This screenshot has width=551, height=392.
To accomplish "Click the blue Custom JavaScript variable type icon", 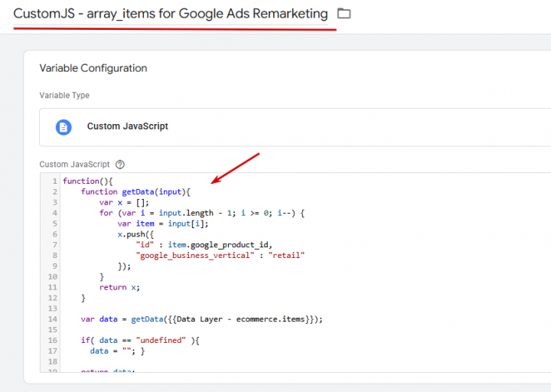I will 64,127.
